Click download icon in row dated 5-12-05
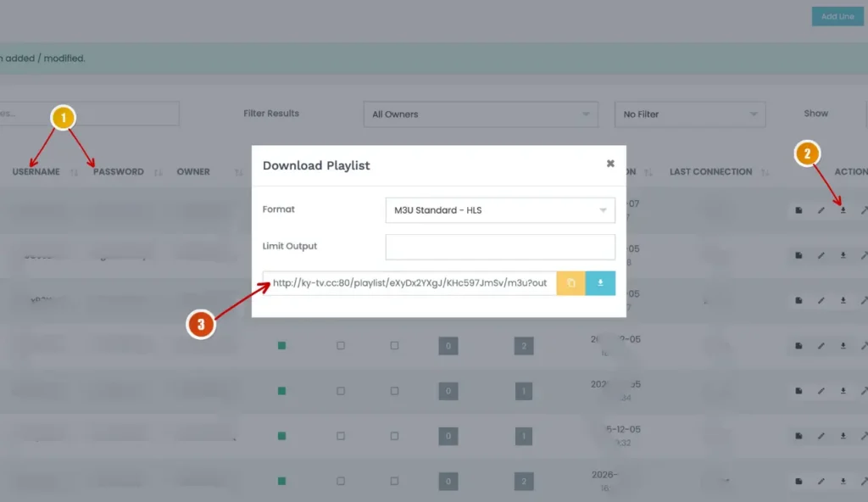The height and width of the screenshot is (502, 868). [843, 436]
